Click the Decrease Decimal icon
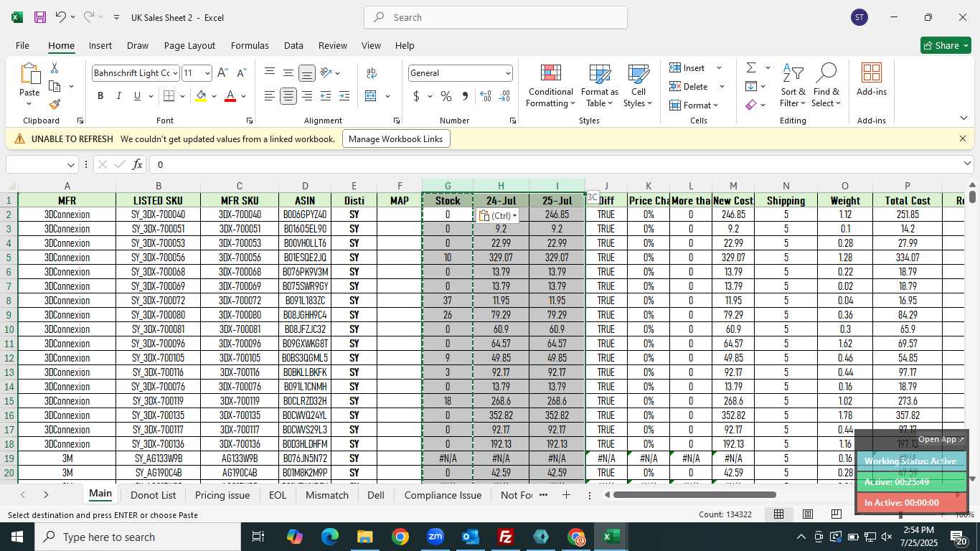 point(504,96)
